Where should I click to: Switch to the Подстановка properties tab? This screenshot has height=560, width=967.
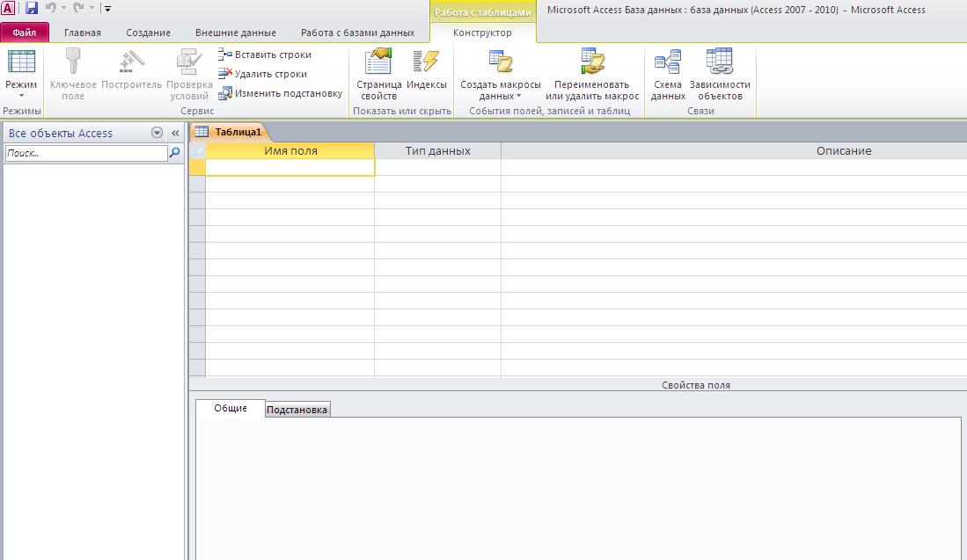297,410
